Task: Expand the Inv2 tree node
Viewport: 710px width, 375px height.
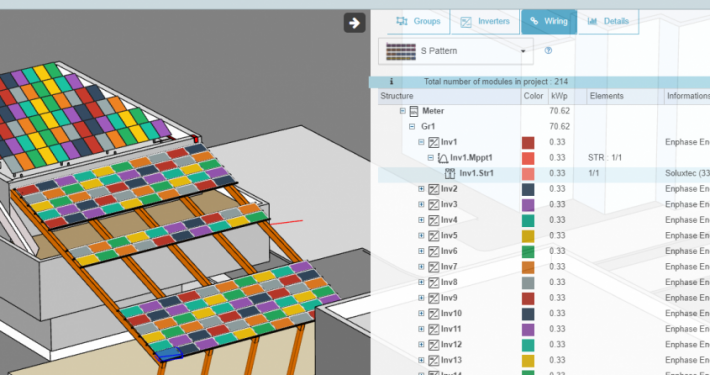Action: pos(421,189)
